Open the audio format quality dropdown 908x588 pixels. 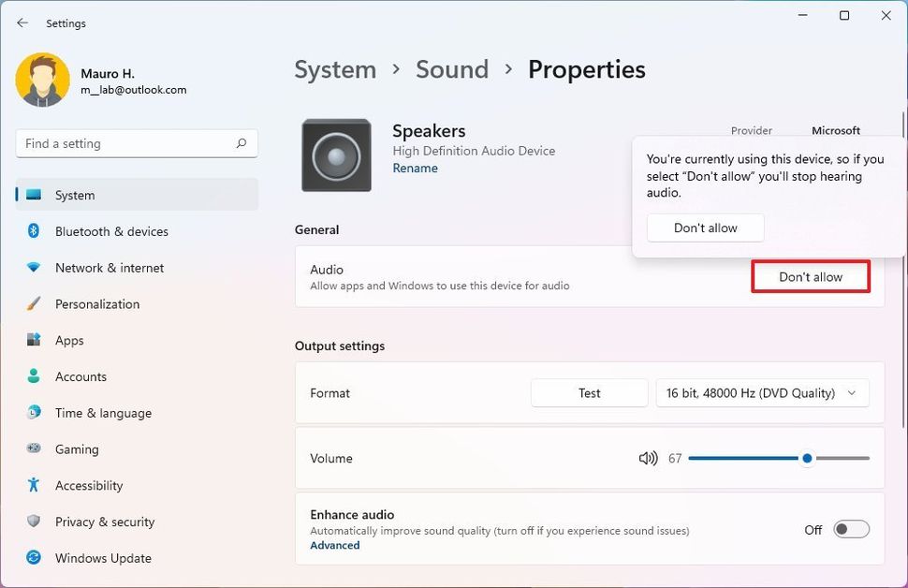point(762,392)
